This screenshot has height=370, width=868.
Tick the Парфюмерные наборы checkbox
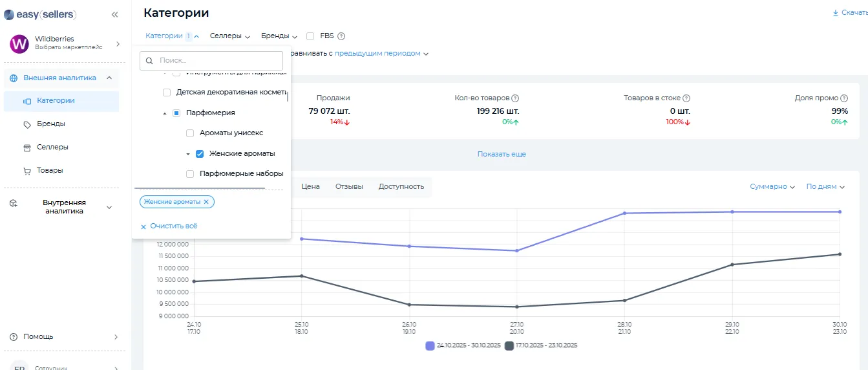190,174
